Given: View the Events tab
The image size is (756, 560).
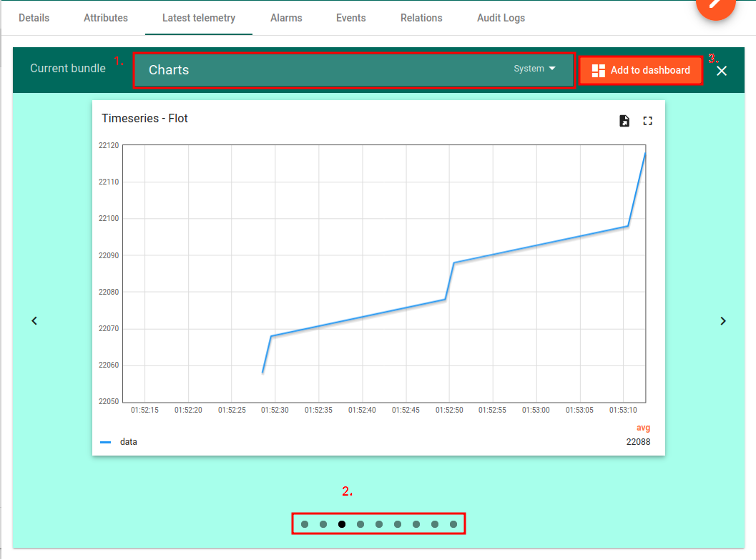Looking at the screenshot, I should click(x=351, y=18).
